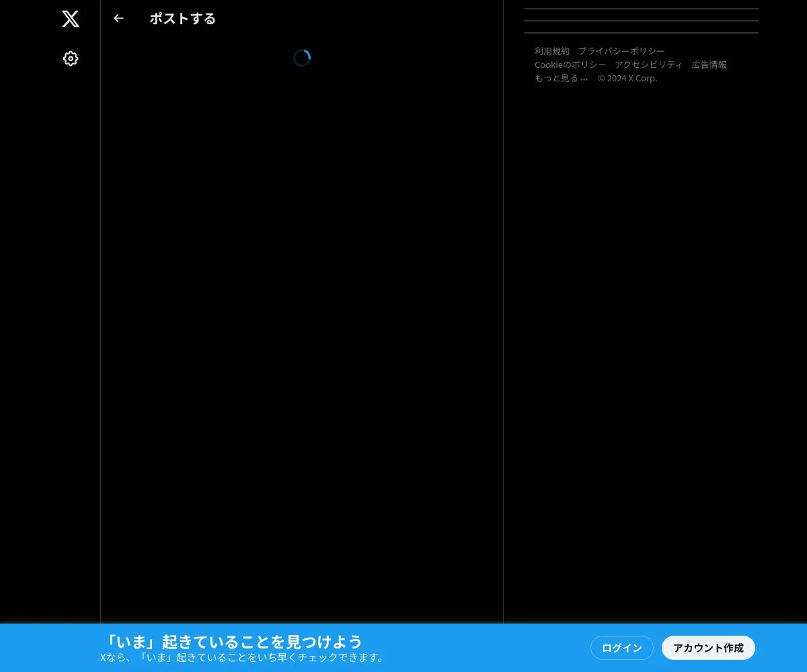The image size is (807, 672).
Task: Click the ポストする page heading
Action: pos(183,19)
